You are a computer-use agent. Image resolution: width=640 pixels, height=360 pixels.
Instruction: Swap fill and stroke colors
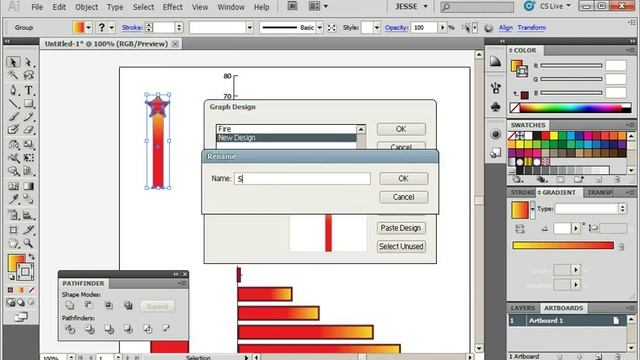pyautogui.click(x=31, y=257)
